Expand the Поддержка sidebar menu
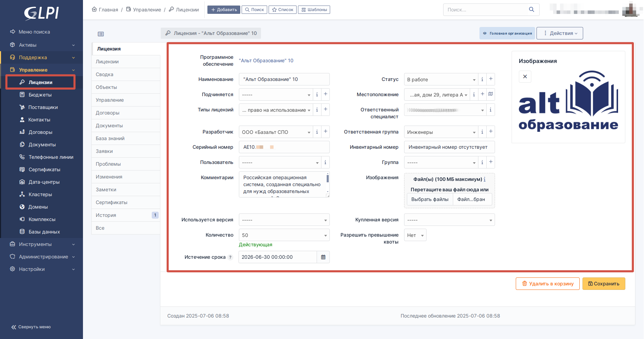 41,57
